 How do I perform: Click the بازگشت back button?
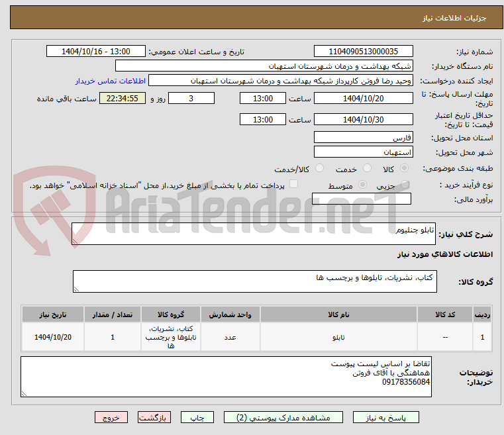click(154, 417)
